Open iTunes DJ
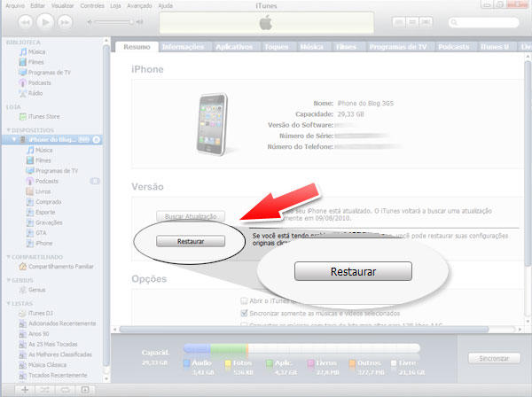 coord(36,314)
